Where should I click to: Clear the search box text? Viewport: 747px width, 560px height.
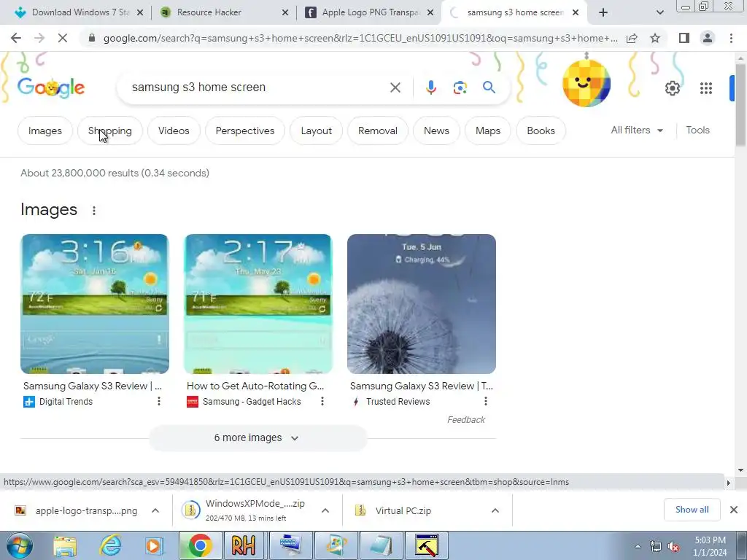395,87
